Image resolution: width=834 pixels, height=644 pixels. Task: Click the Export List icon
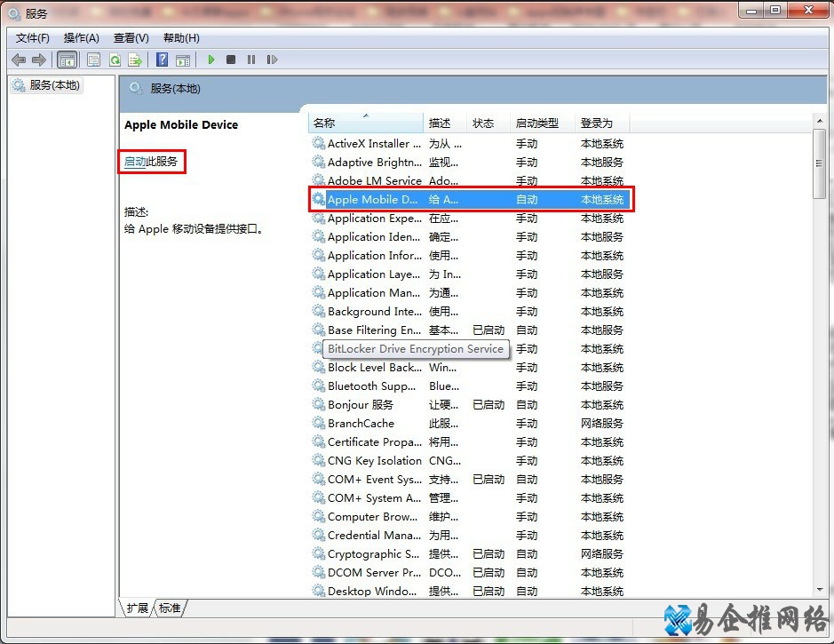click(x=135, y=59)
